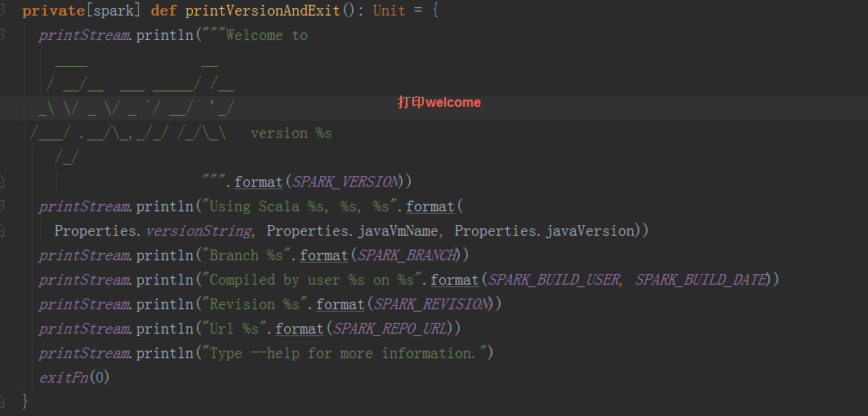Click SPARK_BUILD_DATE constant
The image size is (868, 416).
[x=701, y=280]
